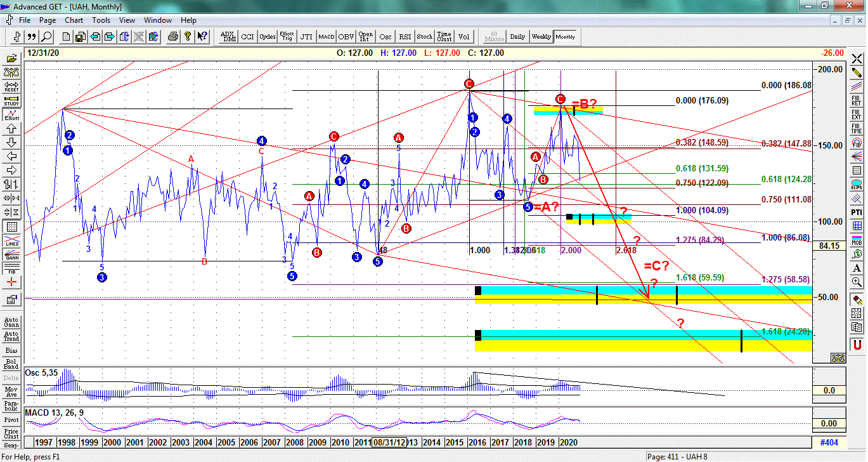
Task: Select the text 'A' annotation tool
Action: (x=857, y=268)
